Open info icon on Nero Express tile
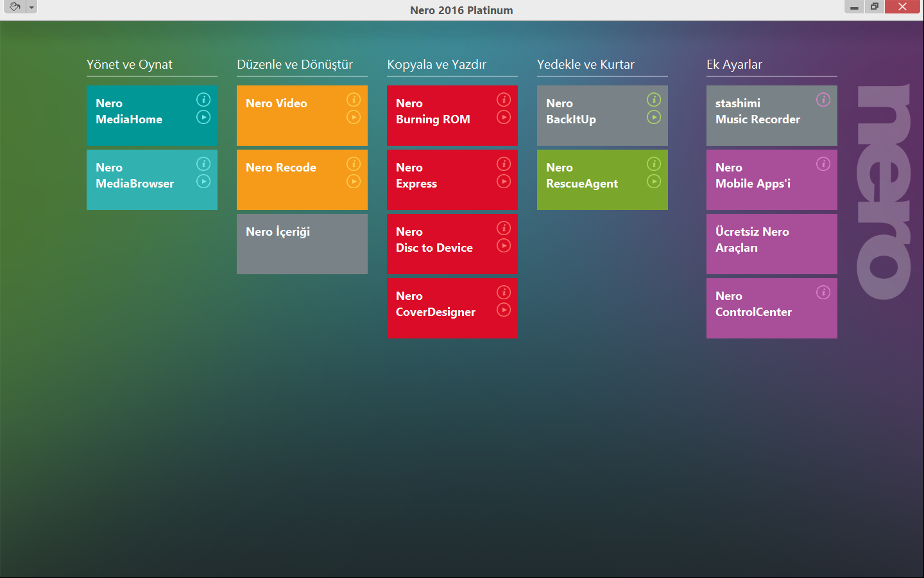This screenshot has width=924, height=578. tap(504, 164)
